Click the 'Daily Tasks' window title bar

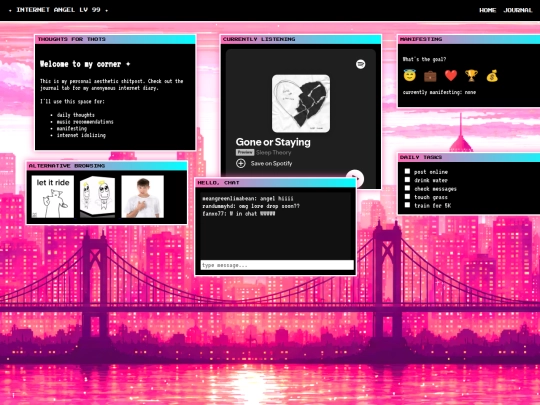pyautogui.click(x=469, y=157)
